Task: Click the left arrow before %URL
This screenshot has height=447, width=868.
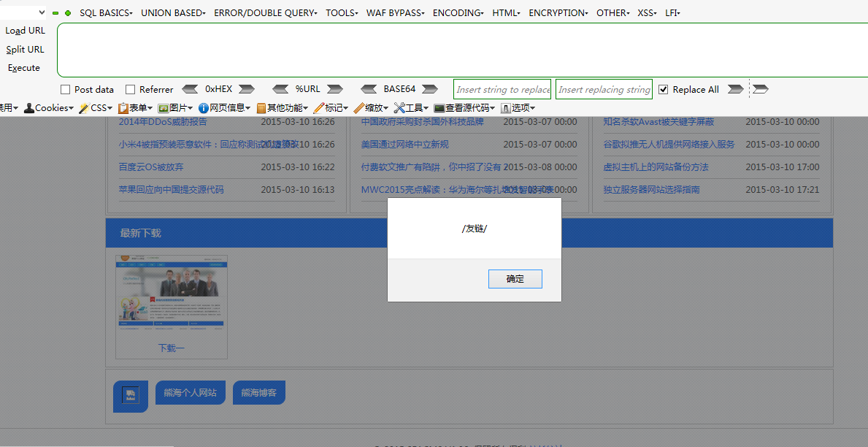Action: pos(280,89)
